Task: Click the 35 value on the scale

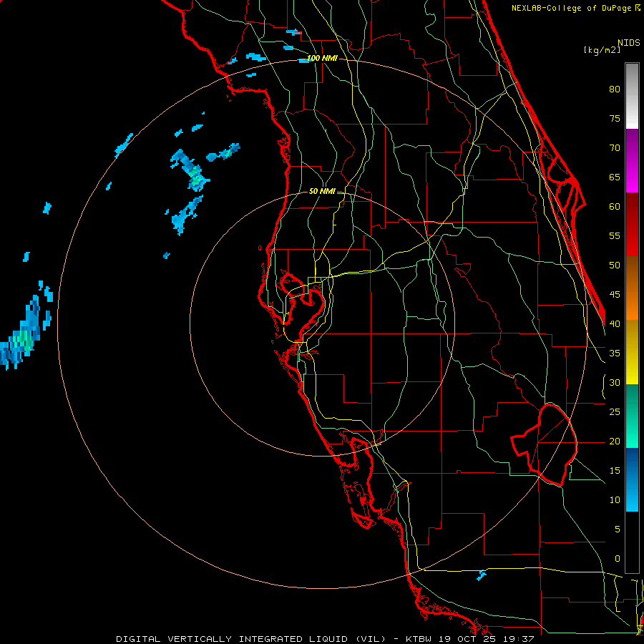Action: click(x=615, y=353)
